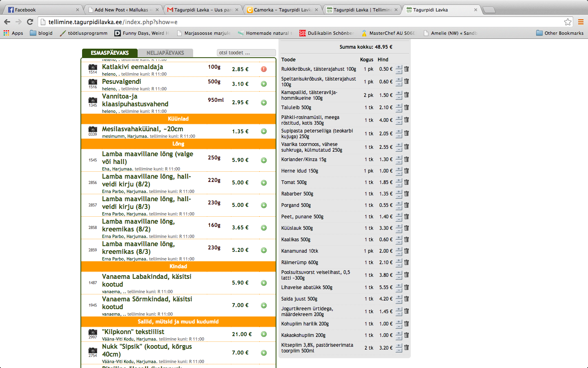The height and width of the screenshot is (368, 588).
Task: Remove Rukkikrõbusk from cart with trash icon
Action: [x=406, y=69]
